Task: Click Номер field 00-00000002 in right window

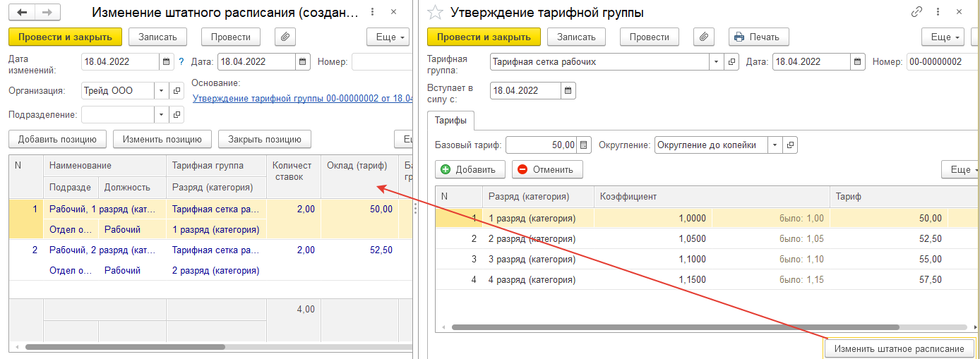Action: point(943,61)
